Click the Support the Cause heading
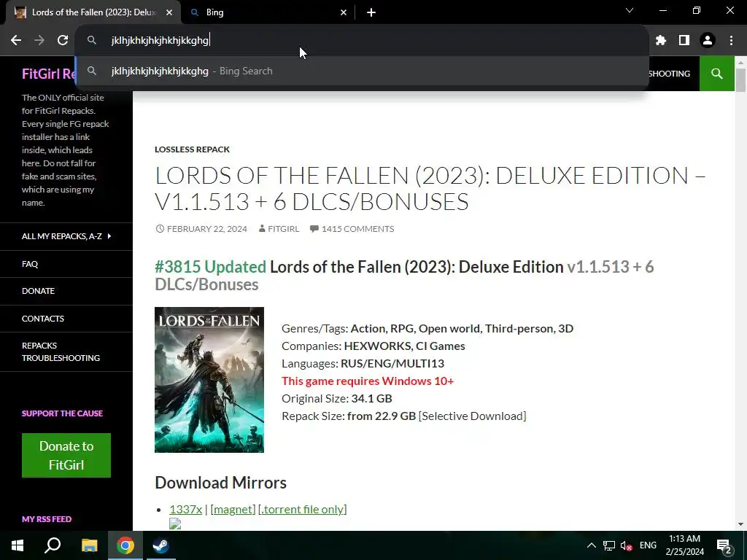Image resolution: width=747 pixels, height=560 pixels. [x=63, y=413]
